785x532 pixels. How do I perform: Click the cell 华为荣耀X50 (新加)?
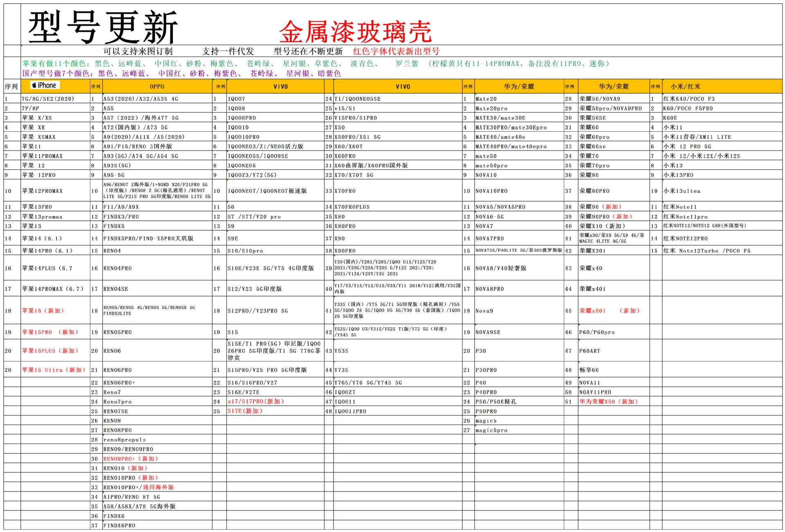coord(608,402)
